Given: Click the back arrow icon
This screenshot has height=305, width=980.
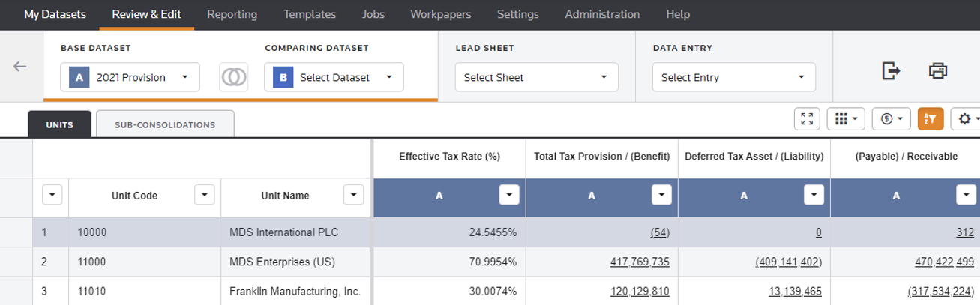Looking at the screenshot, I should coord(20,67).
